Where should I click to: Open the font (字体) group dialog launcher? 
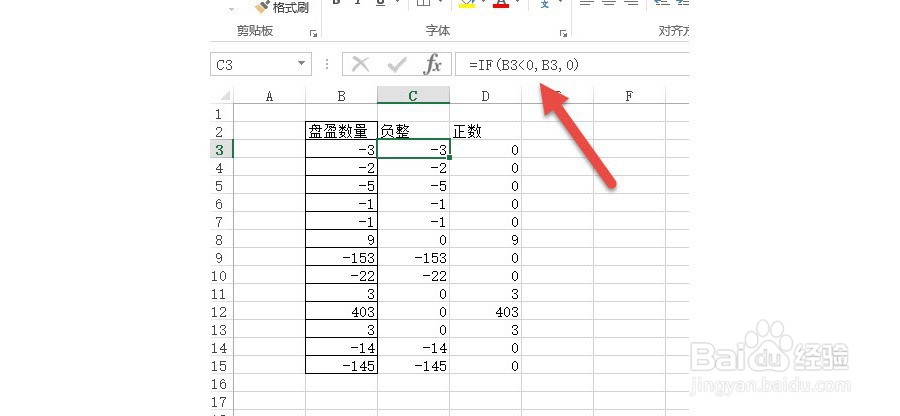(564, 34)
